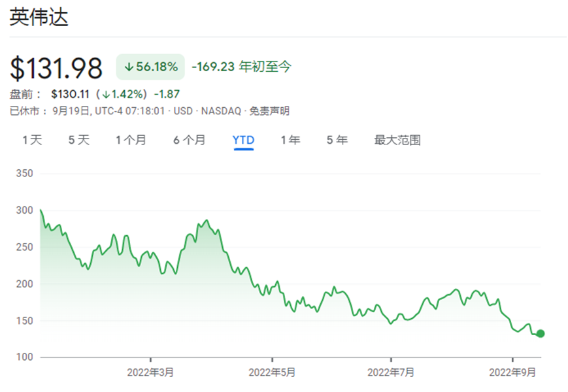Click the -169.23 年初至今 change text
This screenshot has width=568, height=392.
[x=241, y=67]
